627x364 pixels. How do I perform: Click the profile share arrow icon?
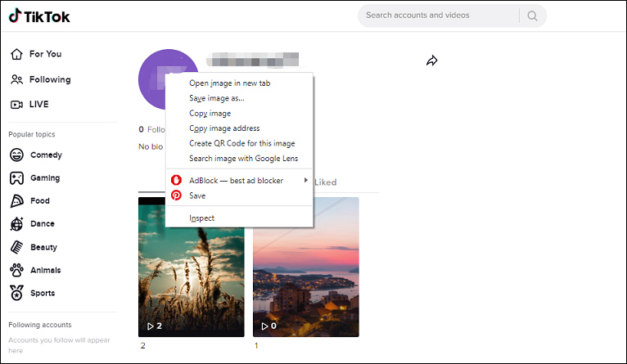(x=432, y=61)
